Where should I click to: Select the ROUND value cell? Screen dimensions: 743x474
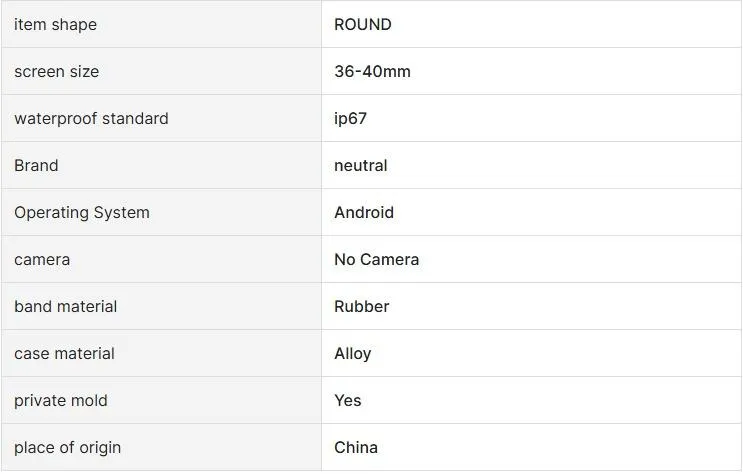point(532,24)
